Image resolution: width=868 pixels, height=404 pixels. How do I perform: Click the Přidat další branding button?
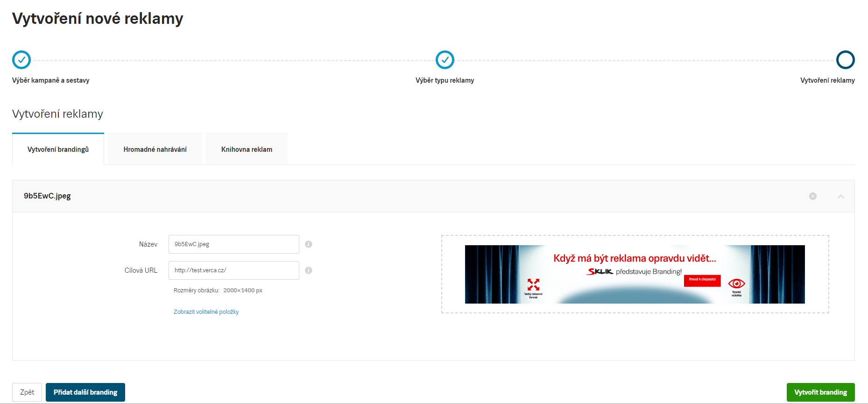85,392
